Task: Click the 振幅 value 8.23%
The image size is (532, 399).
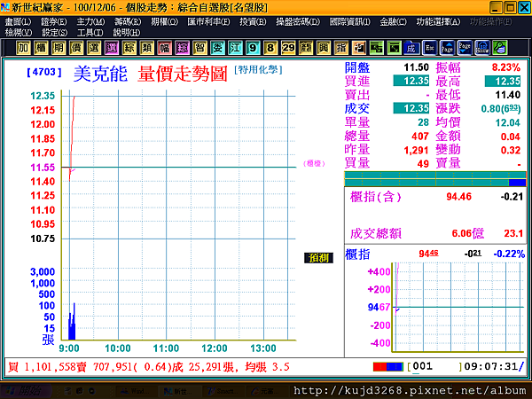Action: [x=506, y=67]
